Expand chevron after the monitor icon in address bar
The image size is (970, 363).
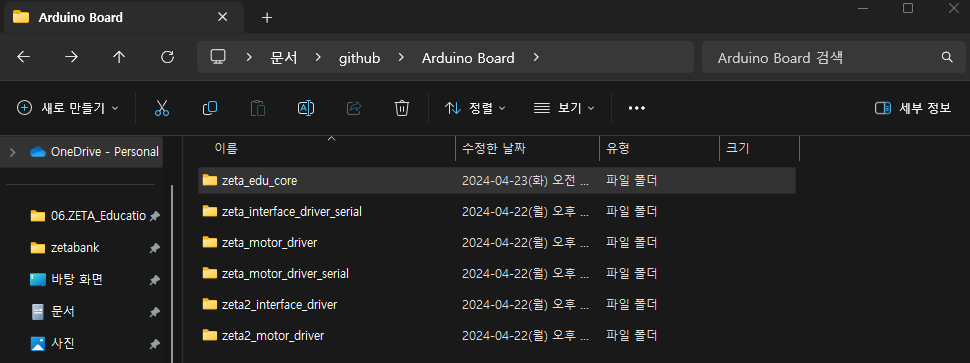pos(249,58)
